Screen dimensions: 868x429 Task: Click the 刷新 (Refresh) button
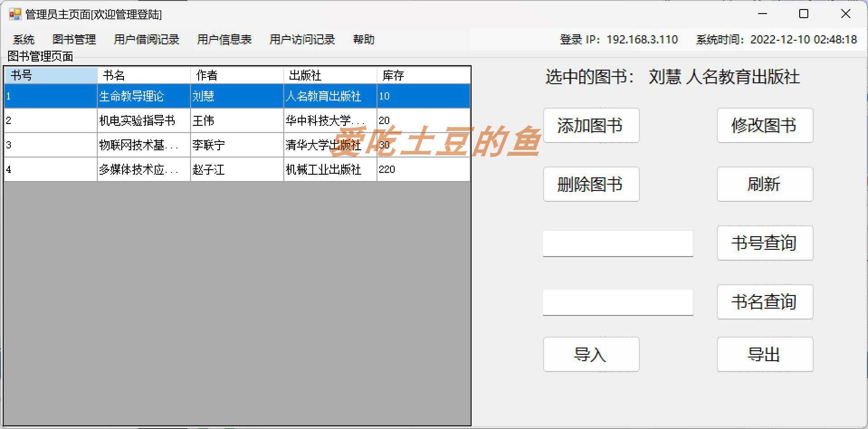764,184
